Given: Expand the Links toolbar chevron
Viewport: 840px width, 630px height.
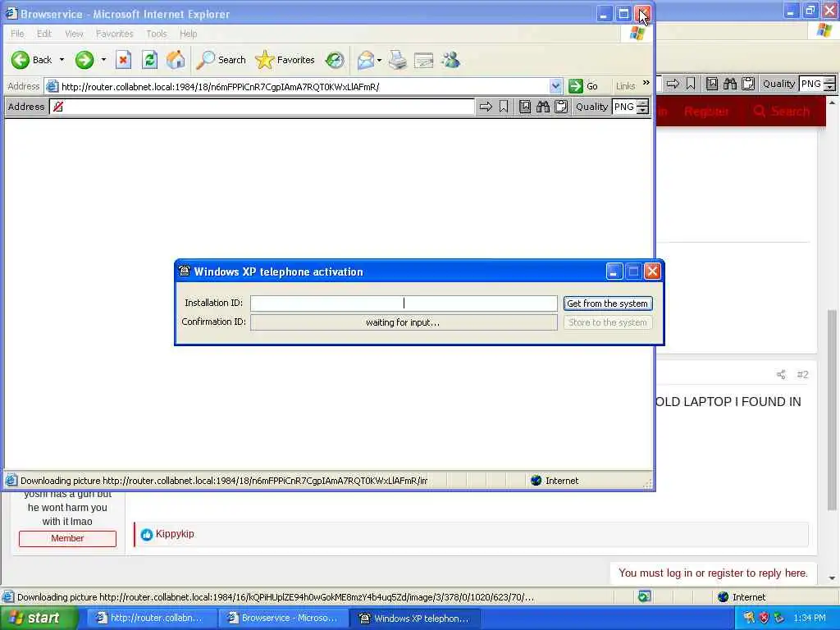Looking at the screenshot, I should (646, 83).
